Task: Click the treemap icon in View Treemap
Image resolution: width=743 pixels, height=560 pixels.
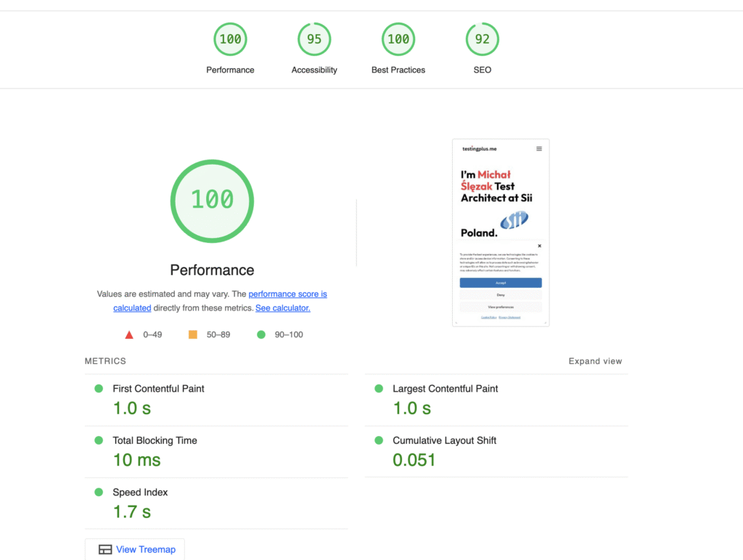Action: 105,550
